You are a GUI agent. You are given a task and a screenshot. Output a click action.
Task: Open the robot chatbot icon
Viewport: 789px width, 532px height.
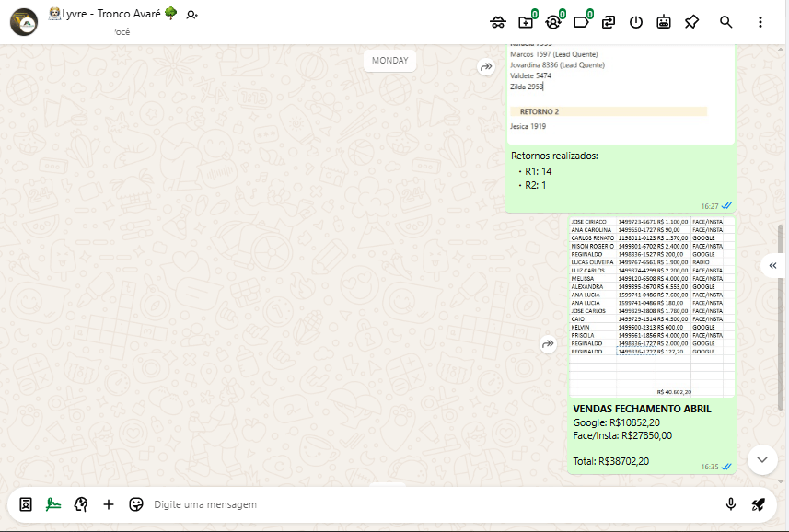[664, 22]
